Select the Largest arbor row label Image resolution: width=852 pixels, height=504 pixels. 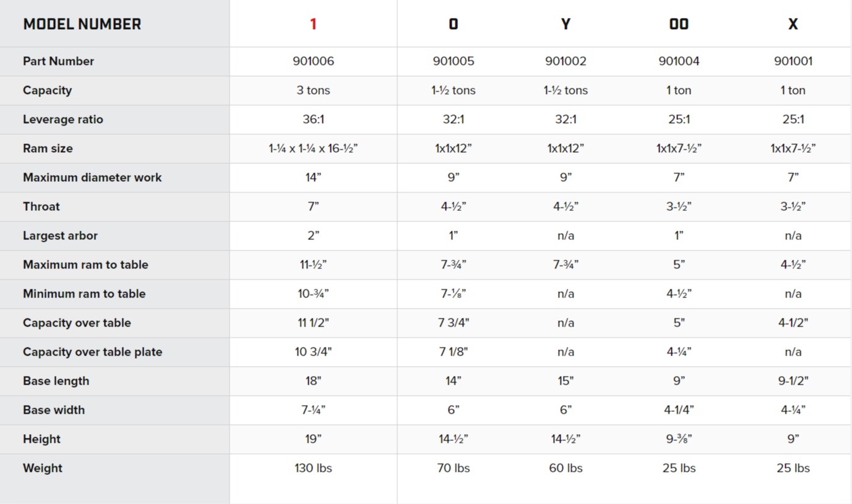60,236
